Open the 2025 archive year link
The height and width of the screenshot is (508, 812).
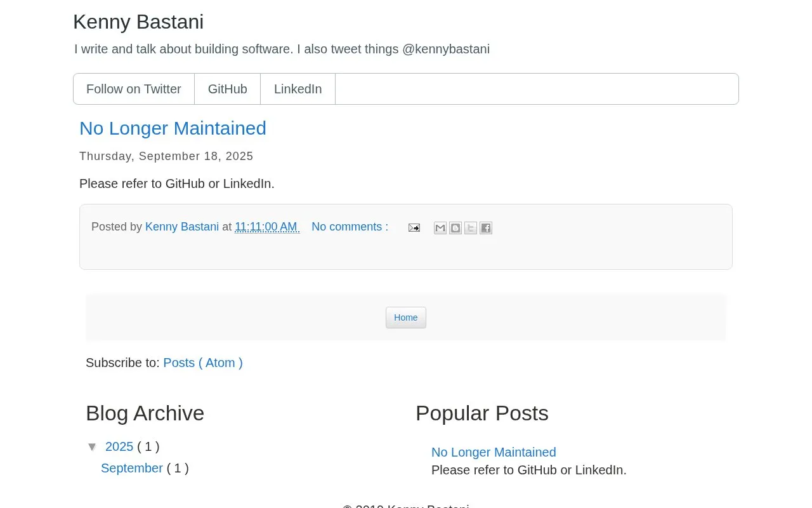119,446
